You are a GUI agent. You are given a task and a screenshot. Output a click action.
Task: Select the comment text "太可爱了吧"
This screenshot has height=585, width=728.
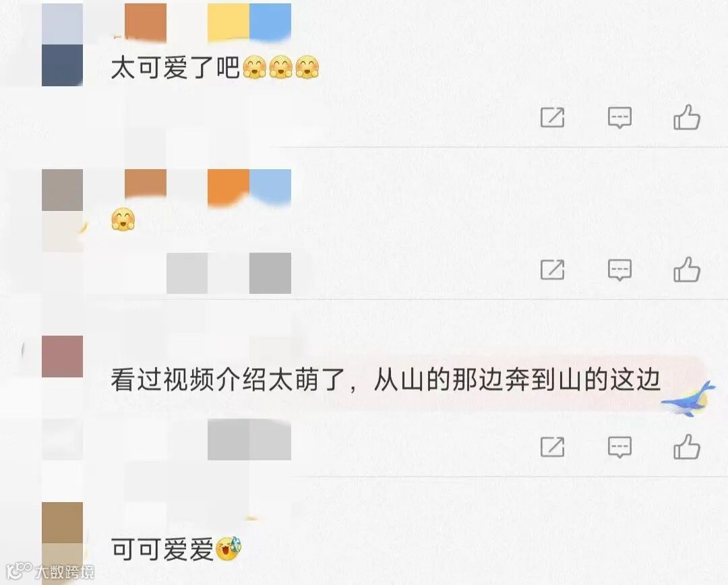click(x=175, y=68)
